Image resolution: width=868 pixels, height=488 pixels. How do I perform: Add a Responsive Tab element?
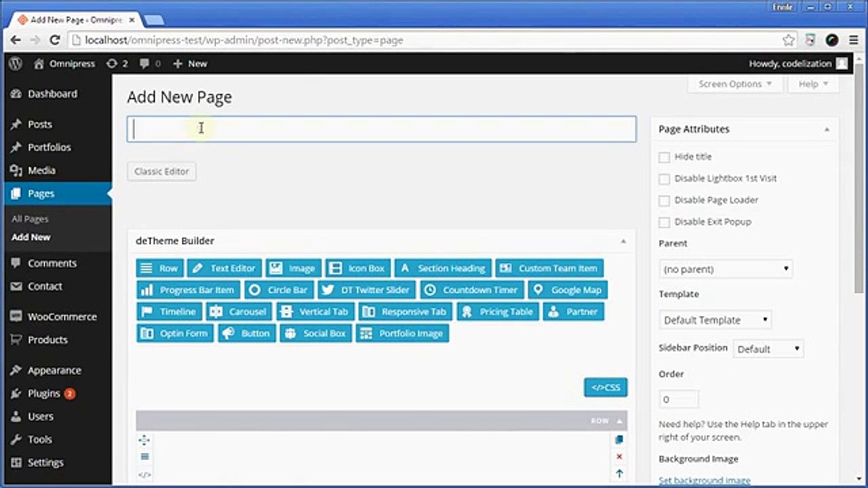click(x=406, y=312)
